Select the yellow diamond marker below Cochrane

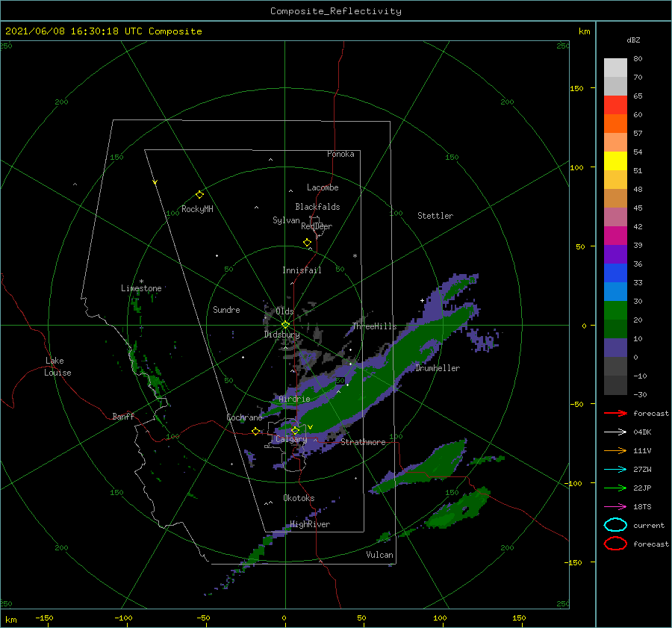pos(255,432)
